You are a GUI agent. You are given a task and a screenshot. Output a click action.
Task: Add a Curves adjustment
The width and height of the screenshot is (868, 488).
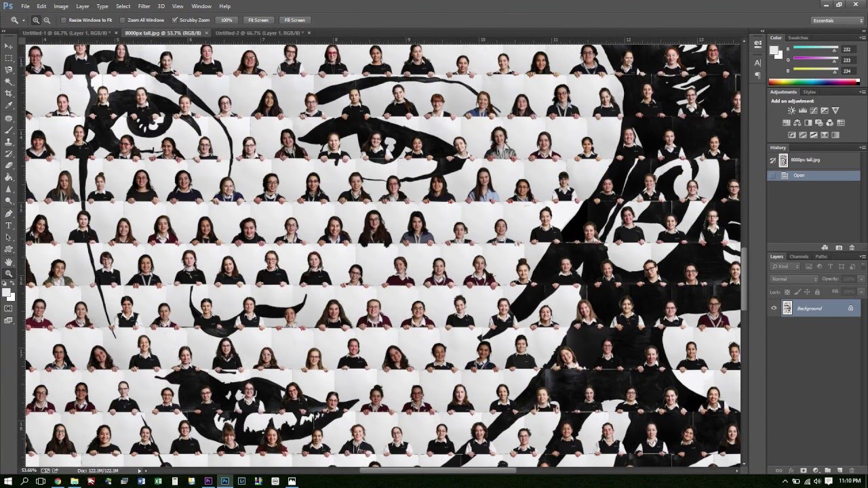point(814,110)
